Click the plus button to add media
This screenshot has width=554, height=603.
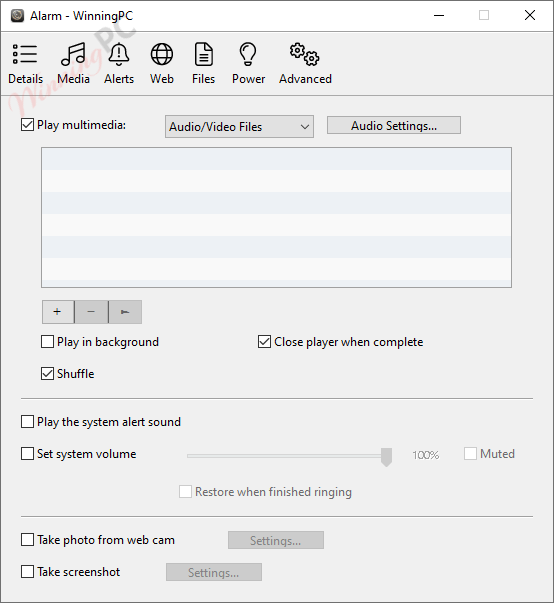click(x=58, y=312)
